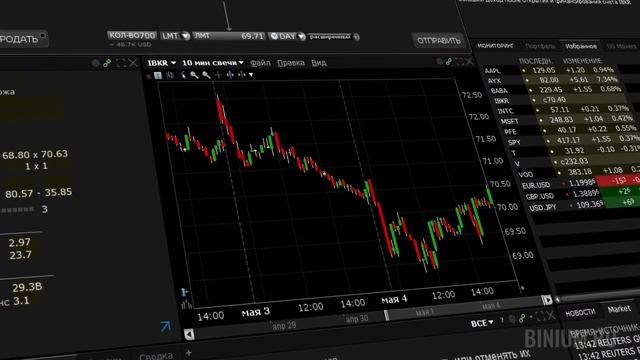Screen dimensions: 640x360
Task: Click the 68.80 x 70.63 bid-ask value
Action: coord(35,155)
